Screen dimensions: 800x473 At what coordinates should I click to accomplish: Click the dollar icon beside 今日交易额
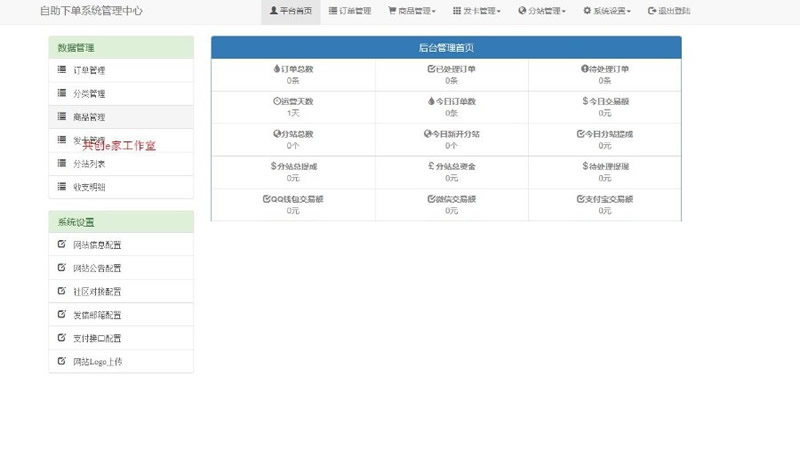click(x=585, y=101)
